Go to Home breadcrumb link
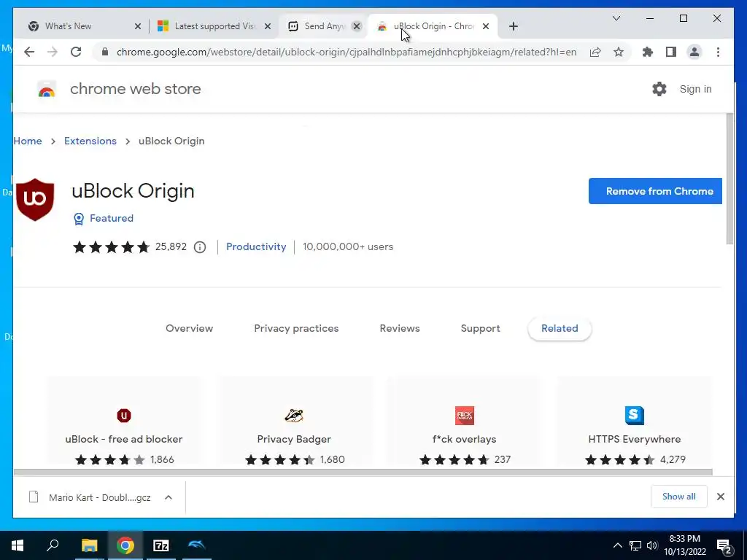 coord(28,141)
